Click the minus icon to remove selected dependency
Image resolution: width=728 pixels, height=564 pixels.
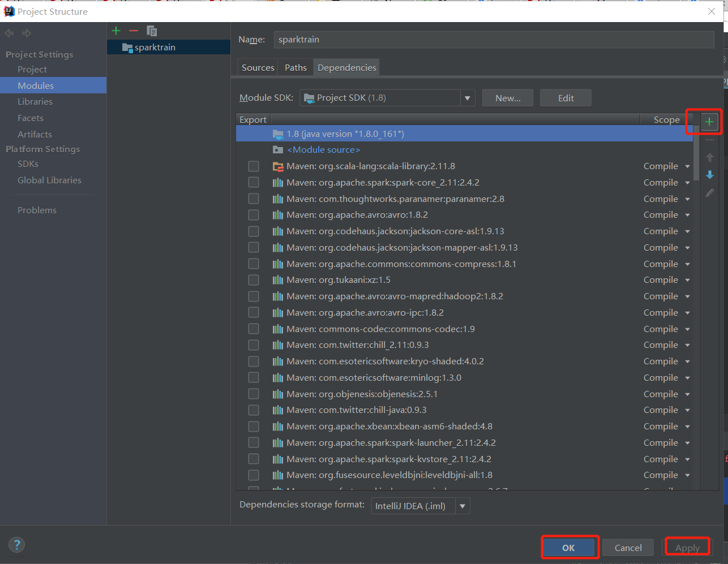click(x=708, y=139)
